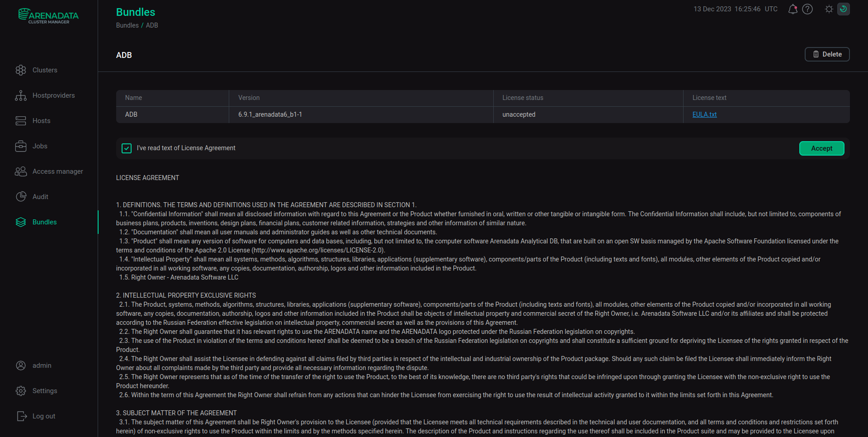Click the Bundles page title

[135, 12]
